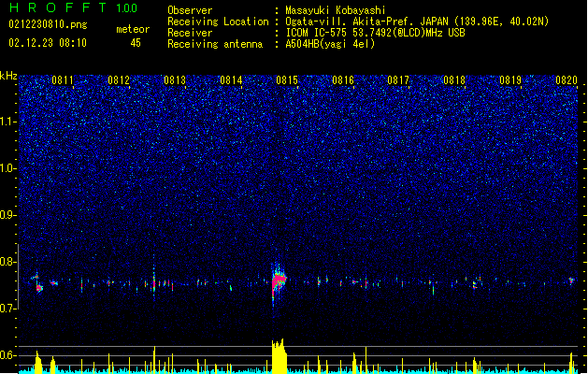Click the 0813 time marker
The image size is (588, 374).
175,80
